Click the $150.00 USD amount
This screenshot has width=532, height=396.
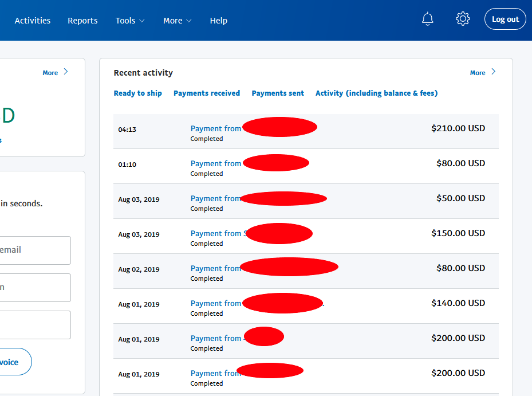click(x=458, y=233)
